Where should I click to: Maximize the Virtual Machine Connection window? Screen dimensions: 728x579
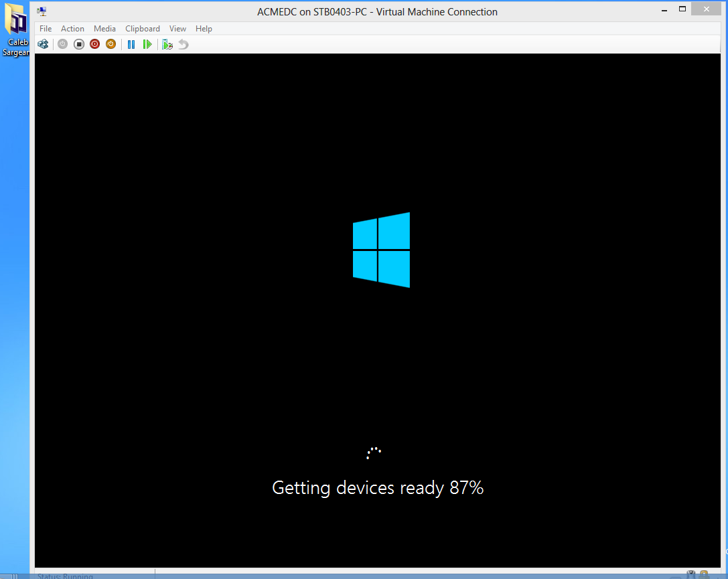point(682,9)
